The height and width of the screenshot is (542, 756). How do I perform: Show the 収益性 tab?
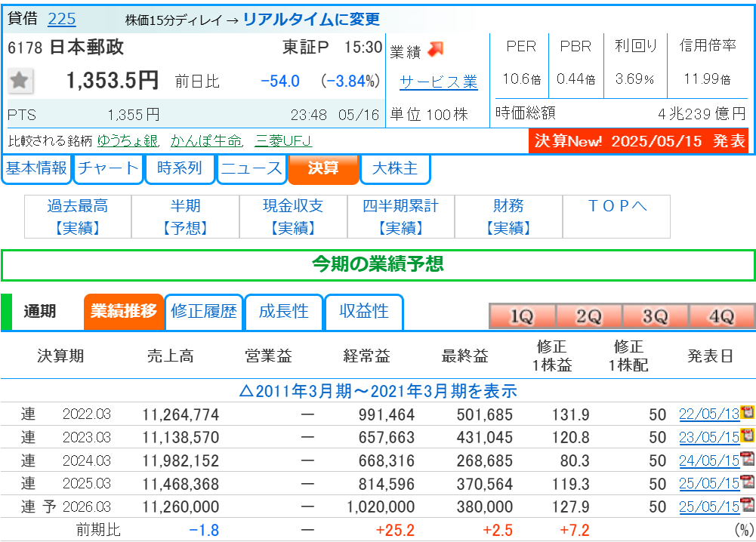[x=364, y=312]
